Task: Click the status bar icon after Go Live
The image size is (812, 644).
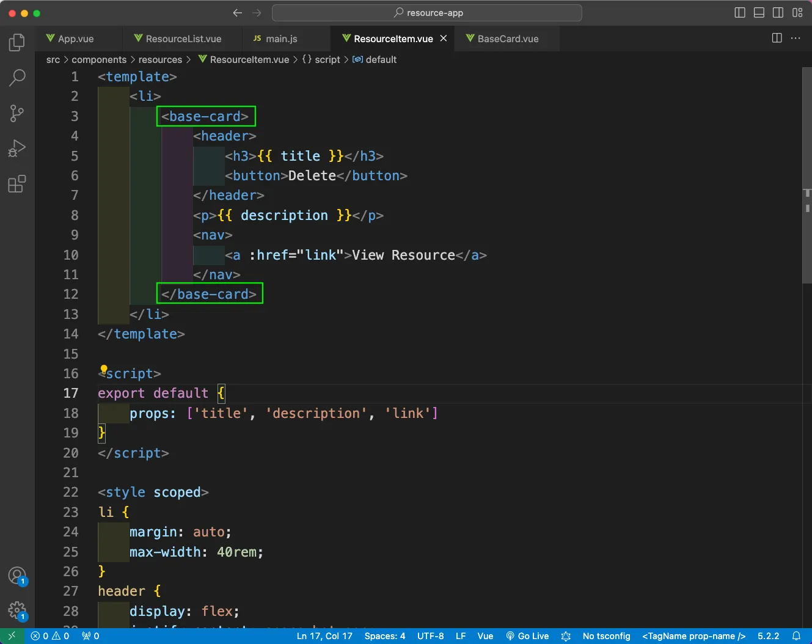Action: pos(566,636)
